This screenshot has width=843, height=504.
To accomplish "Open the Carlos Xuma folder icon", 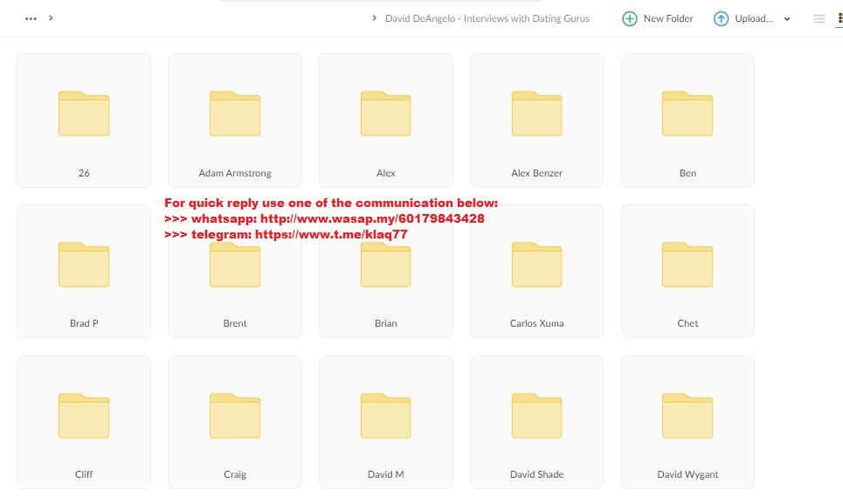I will [x=536, y=265].
